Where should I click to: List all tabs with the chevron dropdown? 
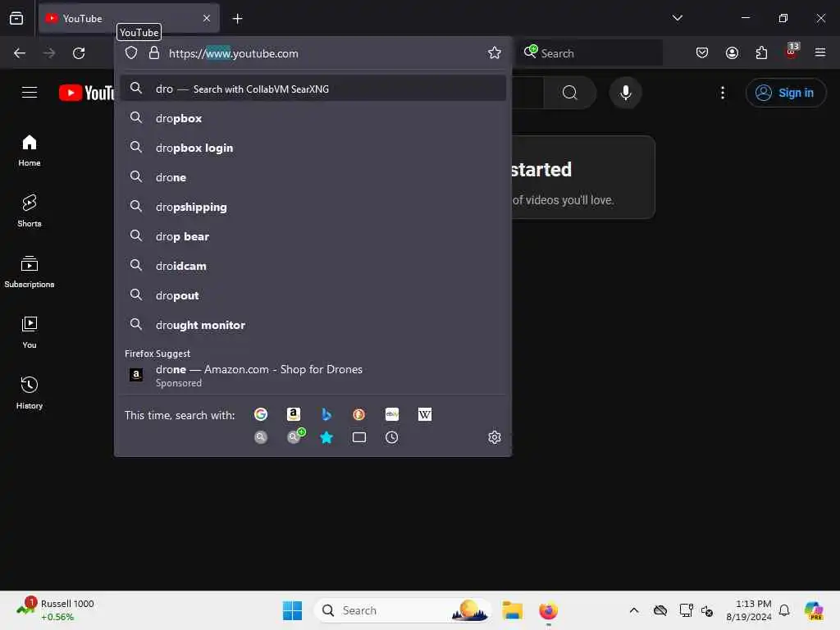coord(677,18)
